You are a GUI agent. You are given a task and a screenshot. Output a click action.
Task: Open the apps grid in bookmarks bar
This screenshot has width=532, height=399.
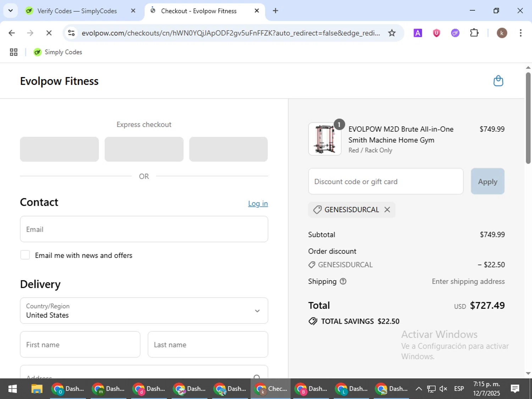click(x=13, y=52)
